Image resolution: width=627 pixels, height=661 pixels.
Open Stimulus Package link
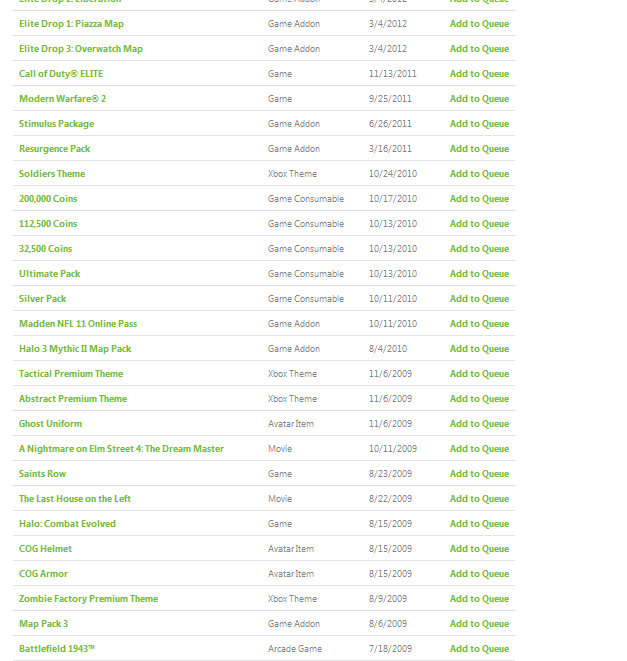click(57, 124)
